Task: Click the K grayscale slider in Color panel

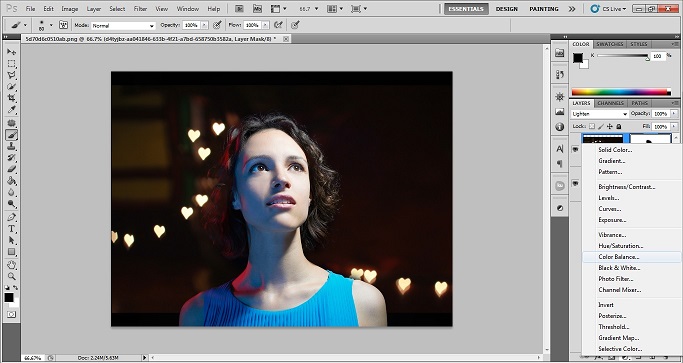Action: tap(623, 56)
